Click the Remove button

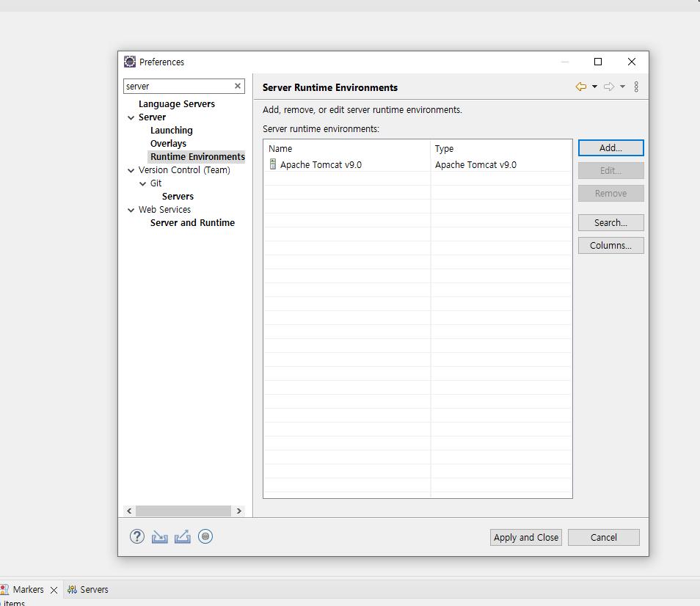pyautogui.click(x=610, y=193)
